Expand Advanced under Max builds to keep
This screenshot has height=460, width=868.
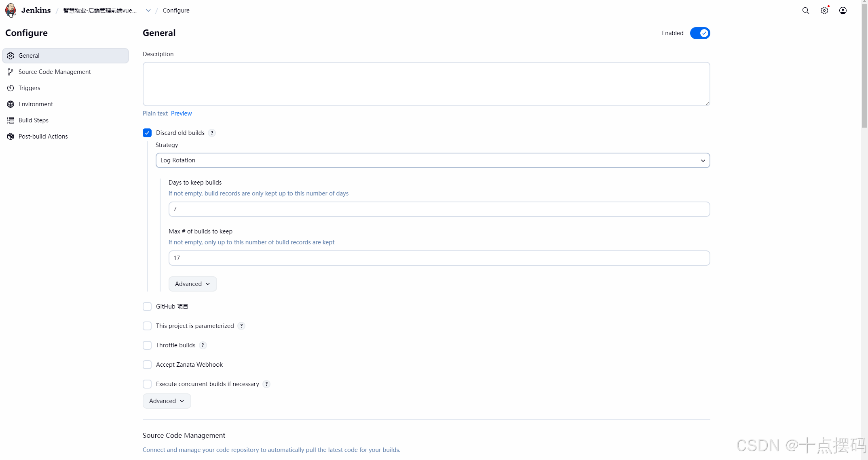coord(192,284)
